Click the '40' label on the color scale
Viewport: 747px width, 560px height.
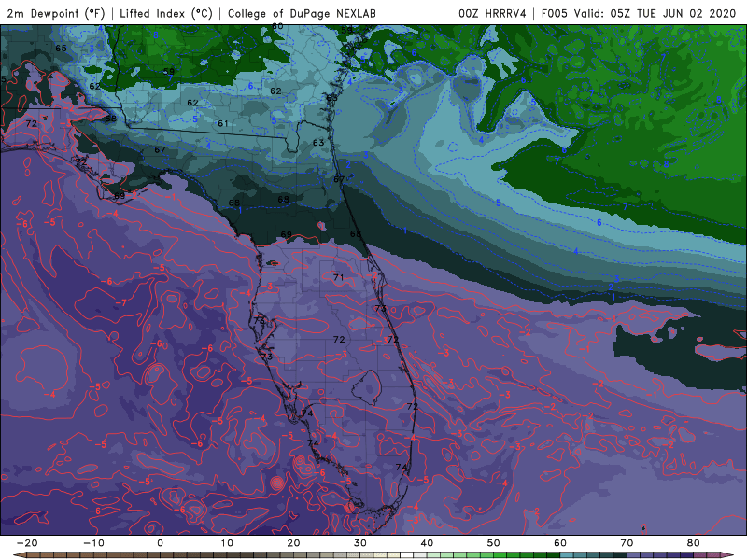tap(427, 543)
